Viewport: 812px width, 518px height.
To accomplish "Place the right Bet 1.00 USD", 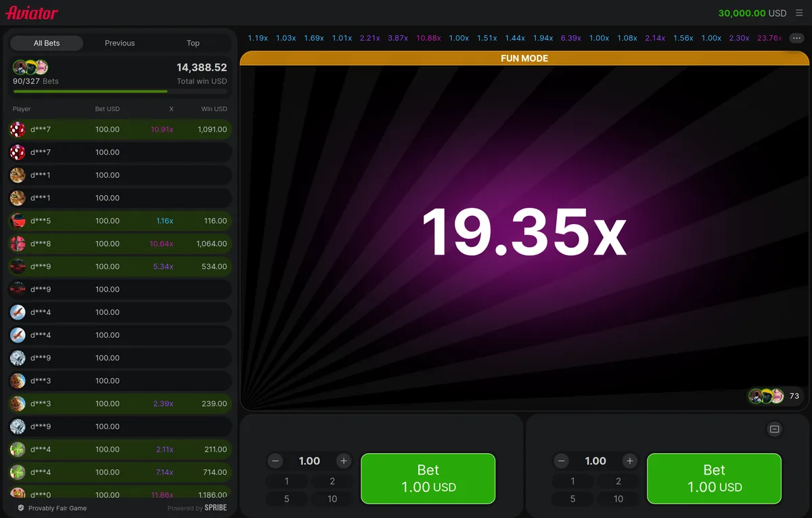I will tap(715, 479).
